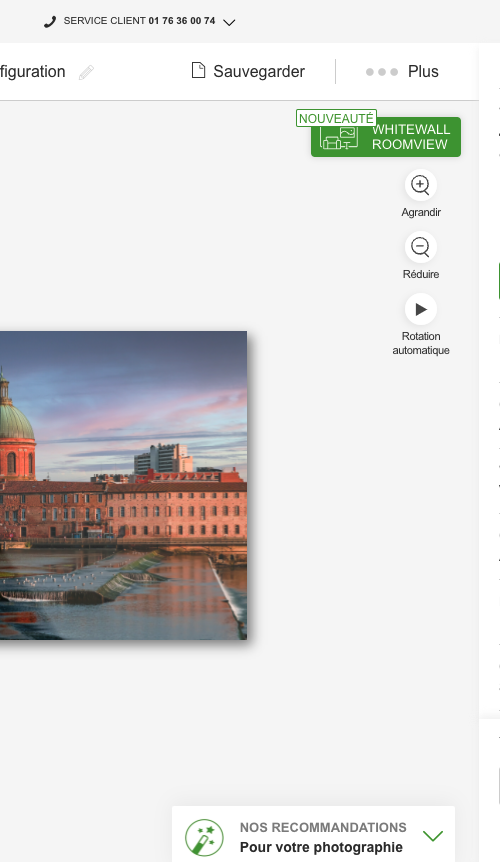Image resolution: width=500 pixels, height=862 pixels.
Task: Click the phone handset icon
Action: click(50, 22)
